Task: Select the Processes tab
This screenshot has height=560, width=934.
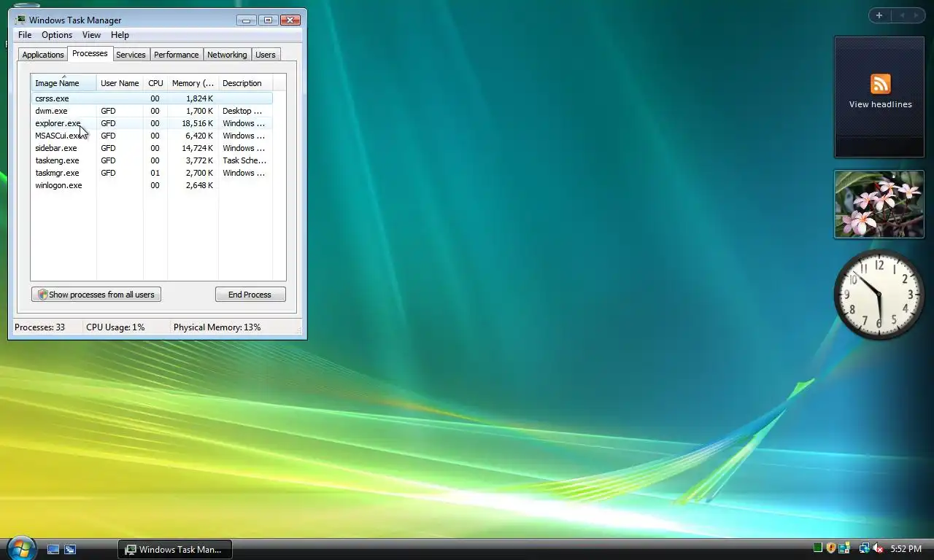Action: click(x=90, y=53)
